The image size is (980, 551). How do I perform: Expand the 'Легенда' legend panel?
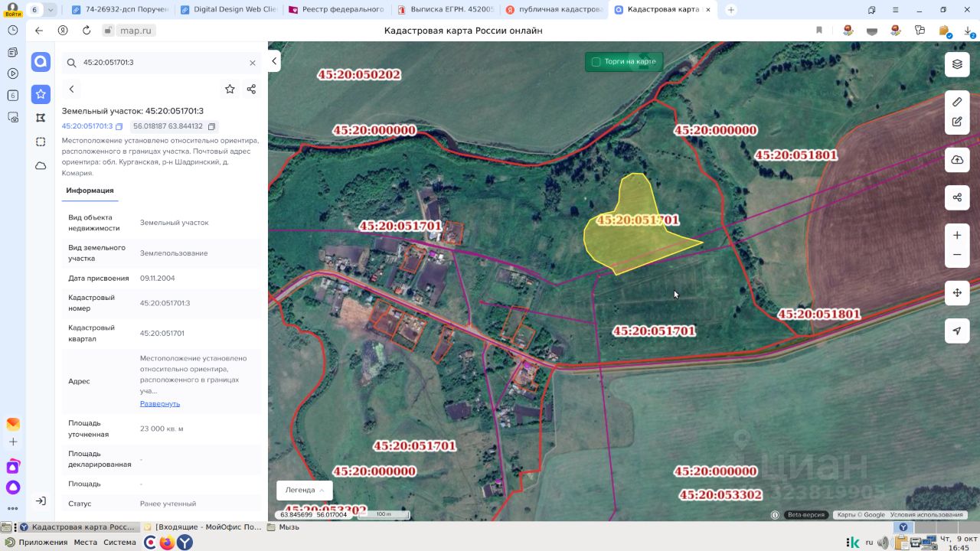pyautogui.click(x=305, y=491)
